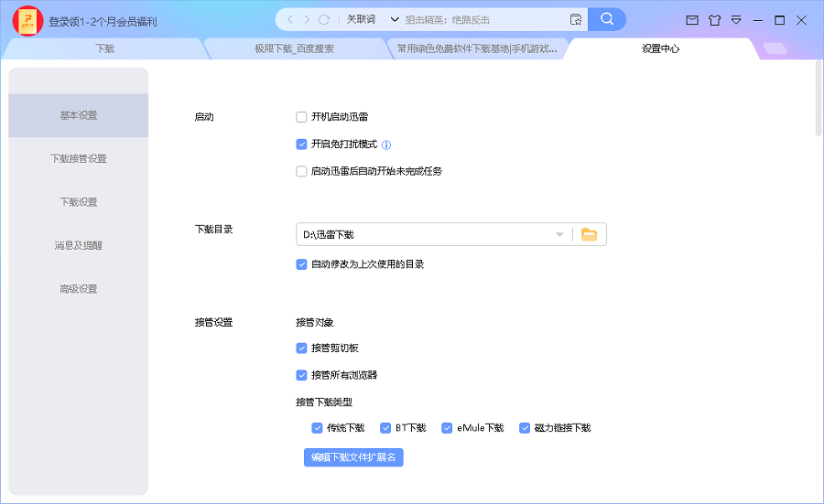Viewport: 824px width, 504px height.
Task: Open the mail message icon
Action: pyautogui.click(x=693, y=20)
